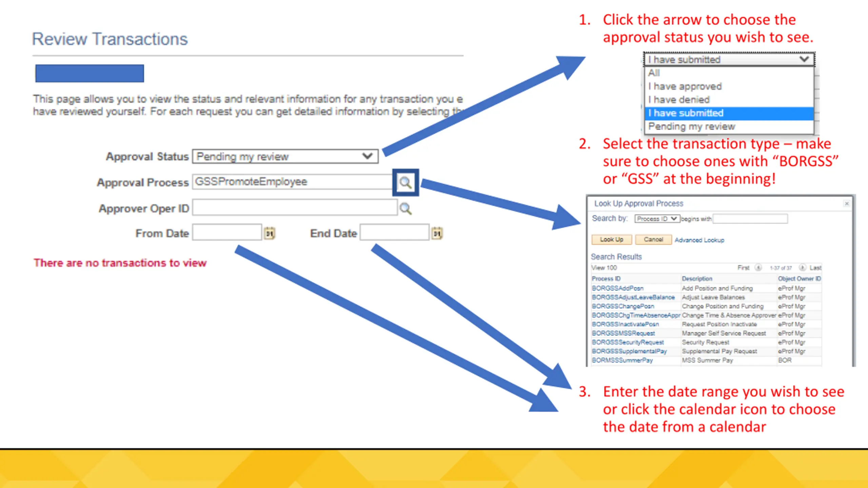Select the BORGSSChangePosn process

tap(623, 306)
